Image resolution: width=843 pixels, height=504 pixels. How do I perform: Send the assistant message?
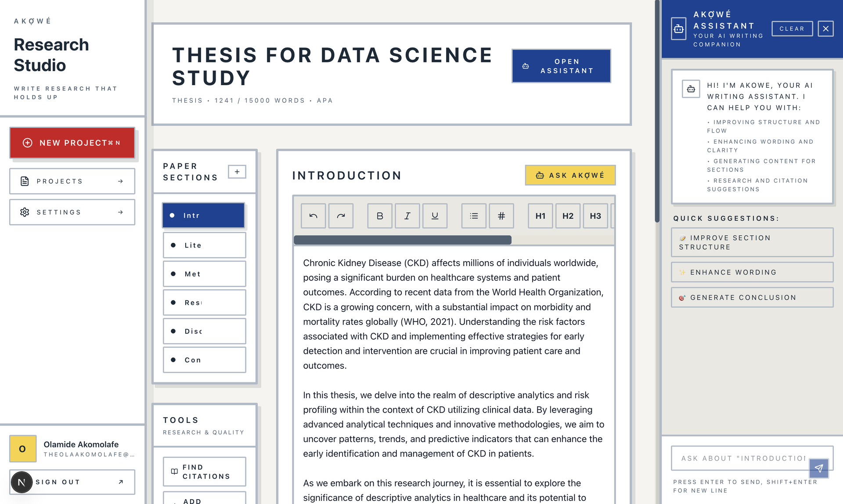(x=818, y=468)
